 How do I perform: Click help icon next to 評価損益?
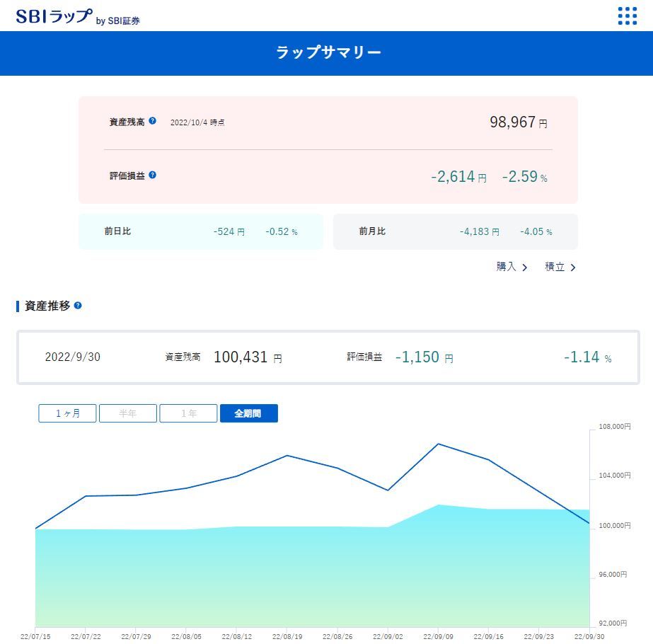(152, 175)
